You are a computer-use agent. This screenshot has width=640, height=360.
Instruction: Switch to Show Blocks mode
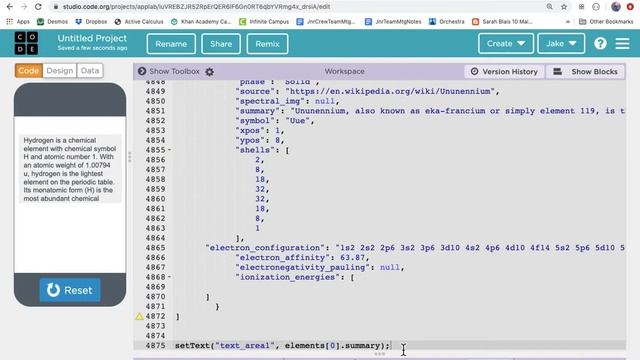click(585, 71)
